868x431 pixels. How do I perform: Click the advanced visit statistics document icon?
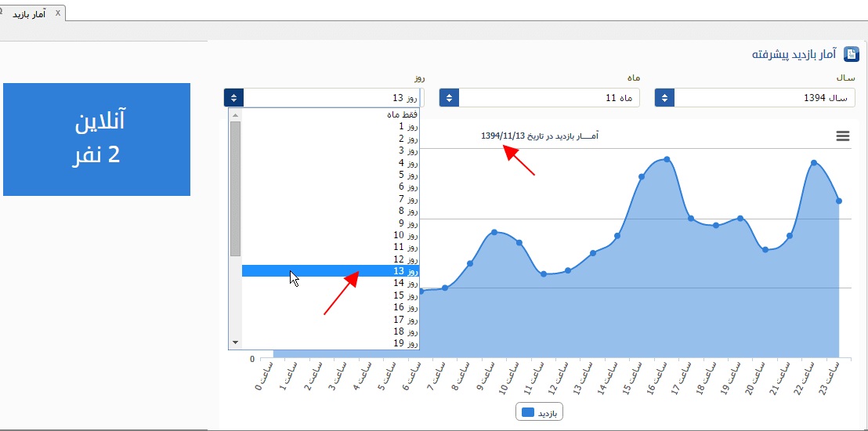coord(851,54)
